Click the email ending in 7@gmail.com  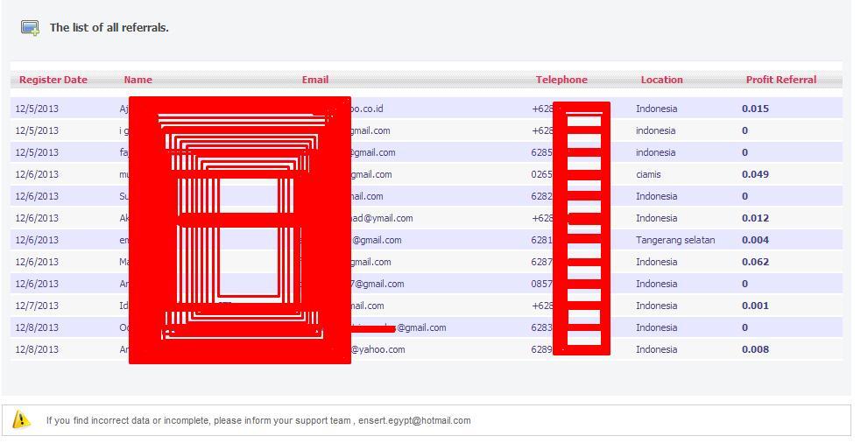378,284
